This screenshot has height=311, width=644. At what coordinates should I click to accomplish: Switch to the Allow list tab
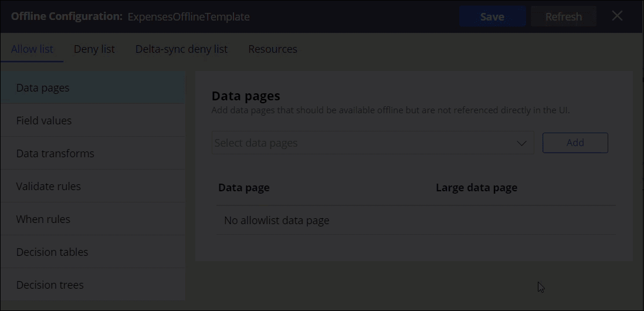click(x=32, y=49)
